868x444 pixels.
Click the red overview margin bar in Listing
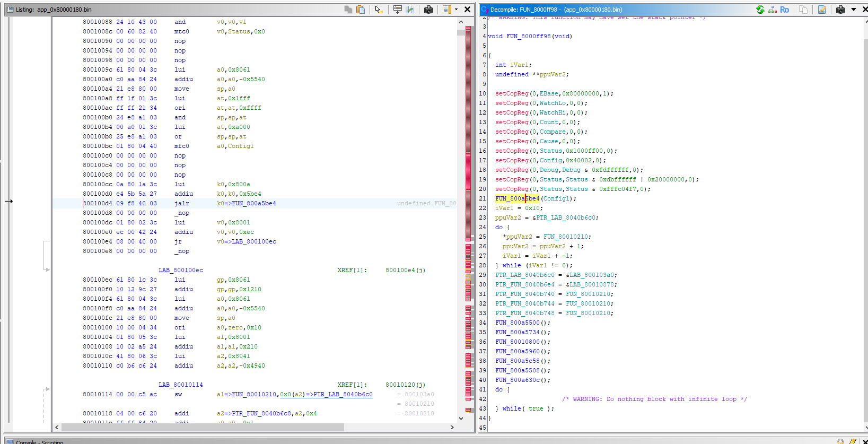[x=469, y=133]
